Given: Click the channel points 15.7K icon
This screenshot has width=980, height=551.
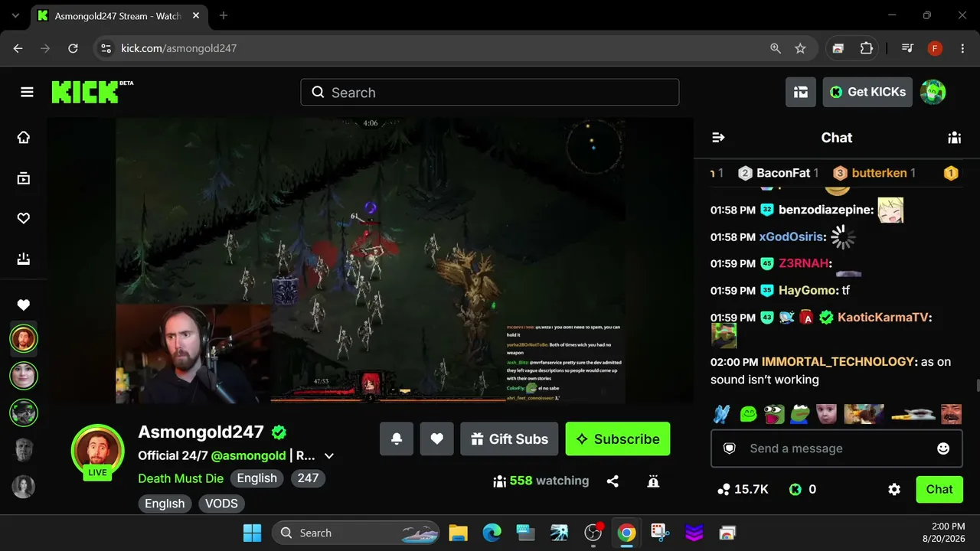Looking at the screenshot, I should 724,489.
